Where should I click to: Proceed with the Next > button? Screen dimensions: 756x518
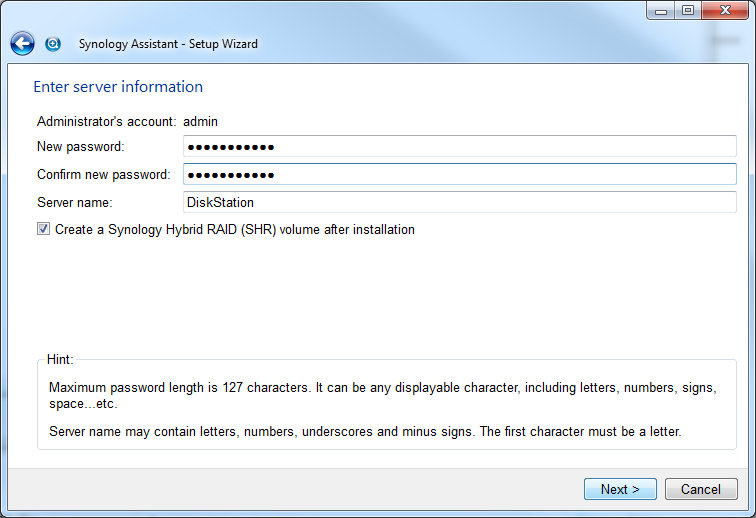(620, 489)
